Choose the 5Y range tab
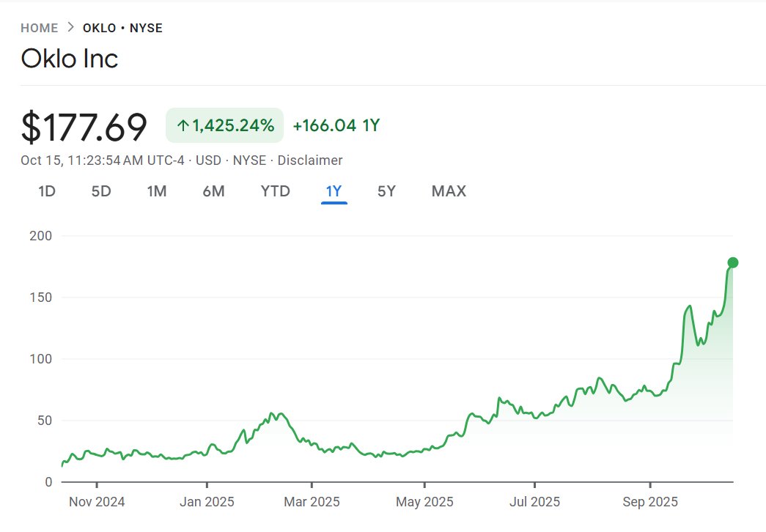Viewport: 766px width, 532px height. 386,191
